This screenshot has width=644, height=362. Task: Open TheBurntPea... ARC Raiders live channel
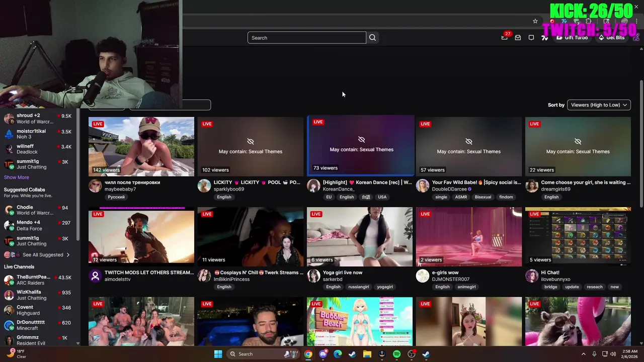[38, 280]
